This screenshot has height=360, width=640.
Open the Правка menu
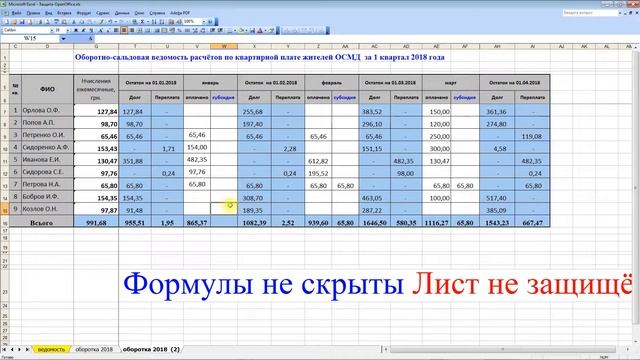pyautogui.click(x=33, y=13)
